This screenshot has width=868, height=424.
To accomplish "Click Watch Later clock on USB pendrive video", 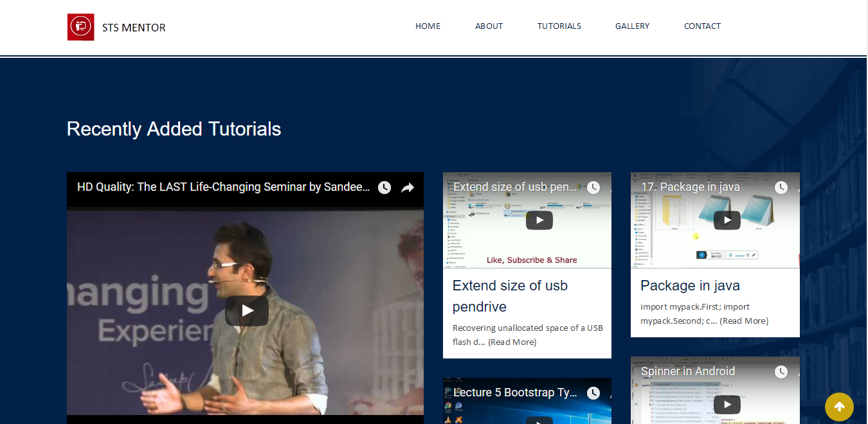I will coord(593,188).
